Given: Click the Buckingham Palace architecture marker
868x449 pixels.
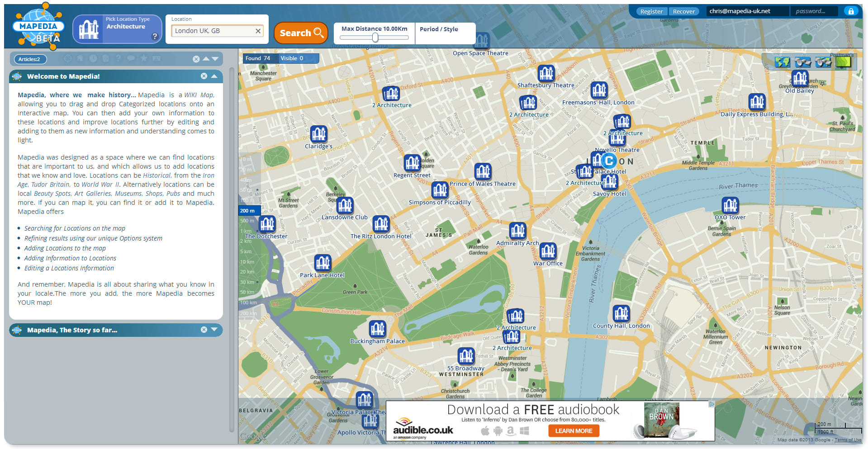Looking at the screenshot, I should point(377,329).
